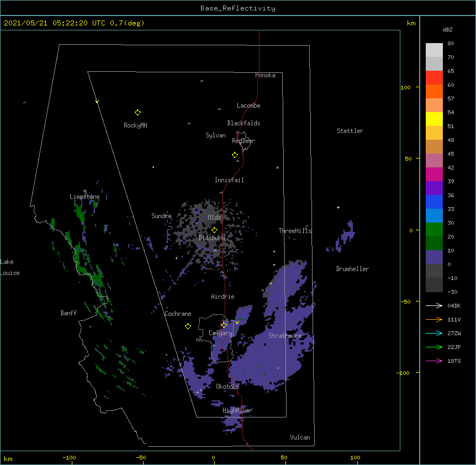Click the Drumheller label
This screenshot has width=476, height=465.
click(352, 269)
